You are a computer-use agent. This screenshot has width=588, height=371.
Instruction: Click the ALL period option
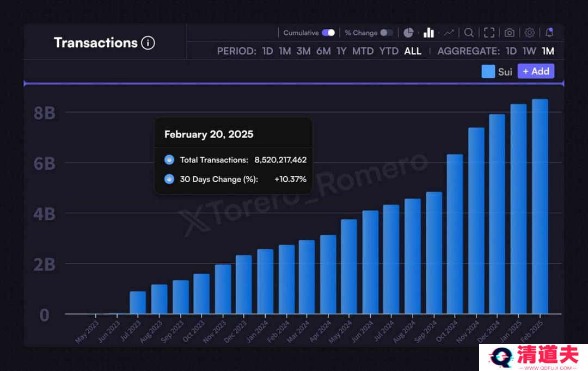(x=413, y=51)
